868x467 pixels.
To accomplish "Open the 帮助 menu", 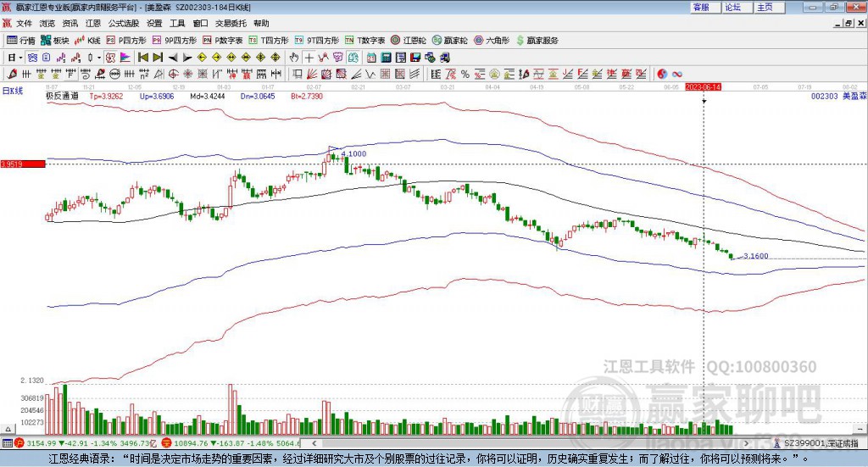I will click(261, 23).
